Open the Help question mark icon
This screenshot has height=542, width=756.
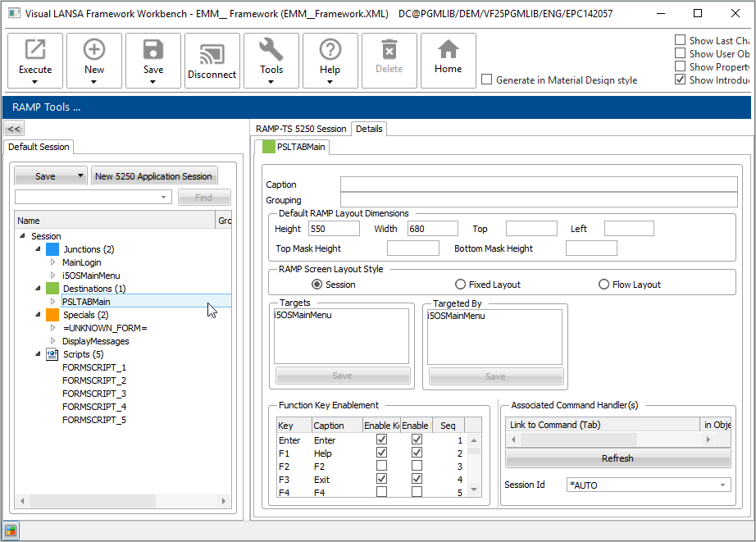click(x=330, y=51)
